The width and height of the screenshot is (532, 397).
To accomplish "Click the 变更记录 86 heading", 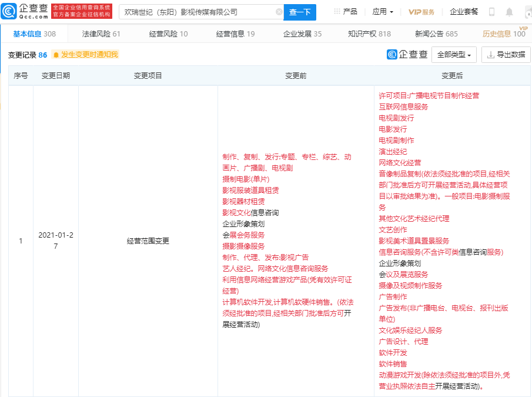I will [28, 55].
